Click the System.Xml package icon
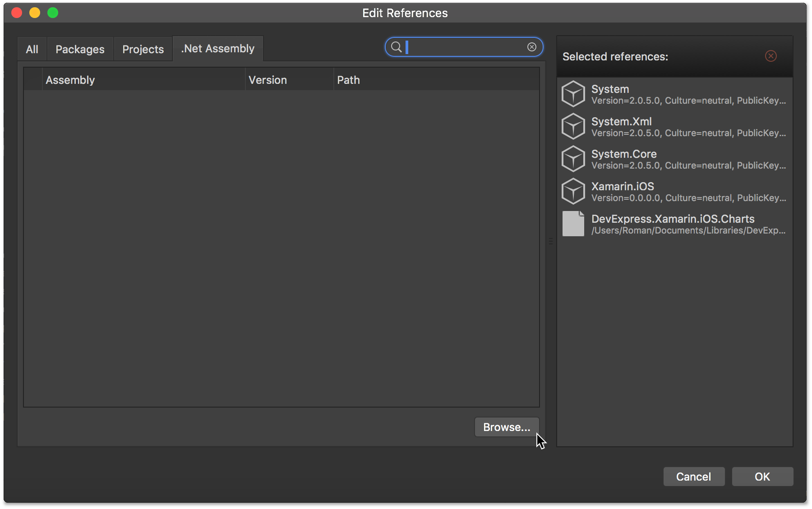The width and height of the screenshot is (812, 509). [x=573, y=126]
